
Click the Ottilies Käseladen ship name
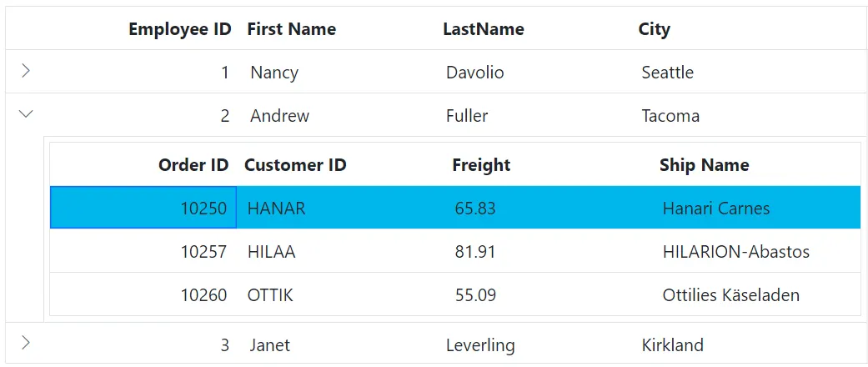pyautogui.click(x=730, y=295)
